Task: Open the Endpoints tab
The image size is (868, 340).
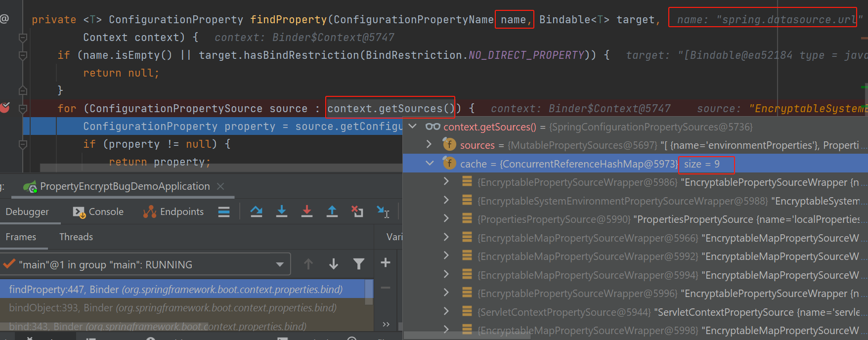Action: 174,212
